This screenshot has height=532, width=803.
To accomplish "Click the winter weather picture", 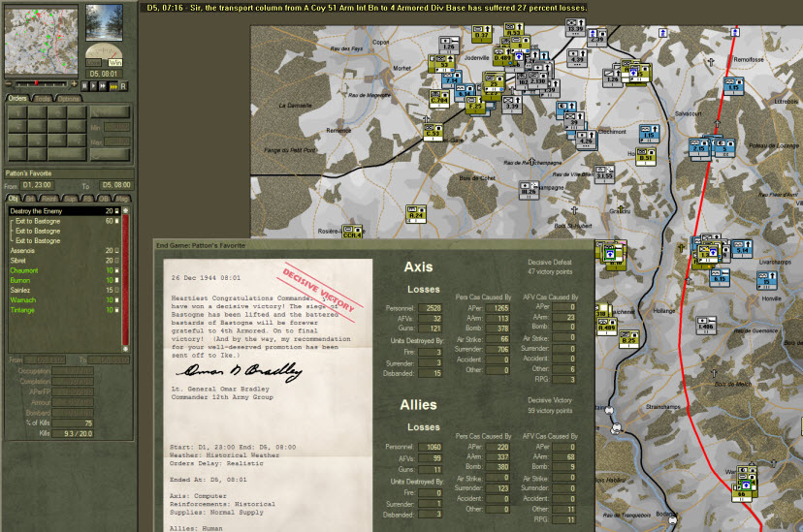I will [104, 22].
